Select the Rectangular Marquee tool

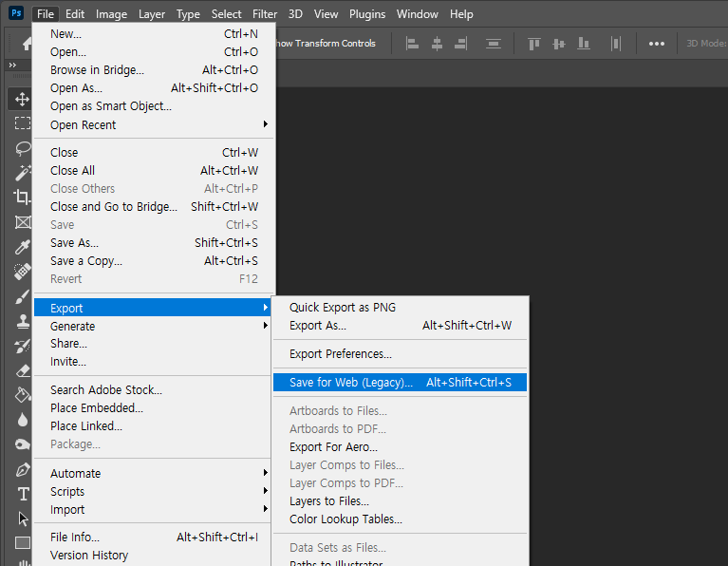tap(22, 123)
